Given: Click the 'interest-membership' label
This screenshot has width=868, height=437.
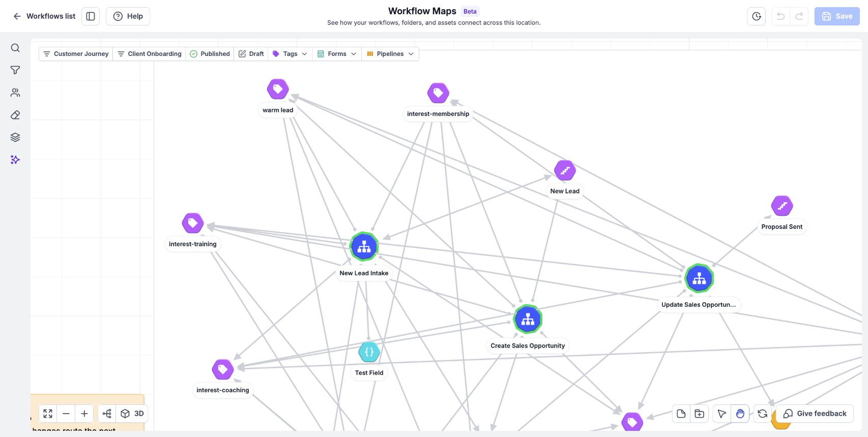Looking at the screenshot, I should [x=438, y=114].
